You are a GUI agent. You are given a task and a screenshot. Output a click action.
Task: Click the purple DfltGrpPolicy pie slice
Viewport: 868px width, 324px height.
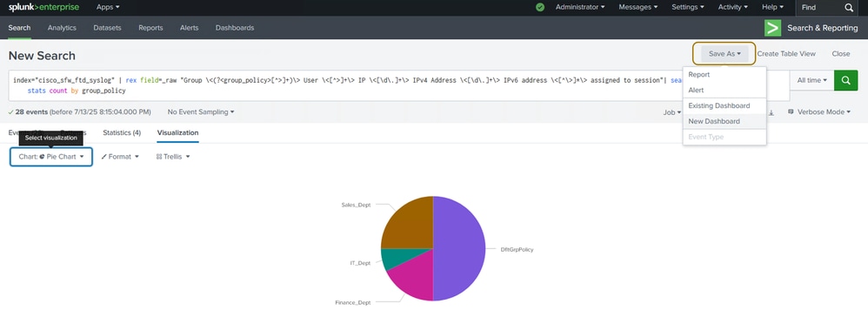(x=459, y=248)
